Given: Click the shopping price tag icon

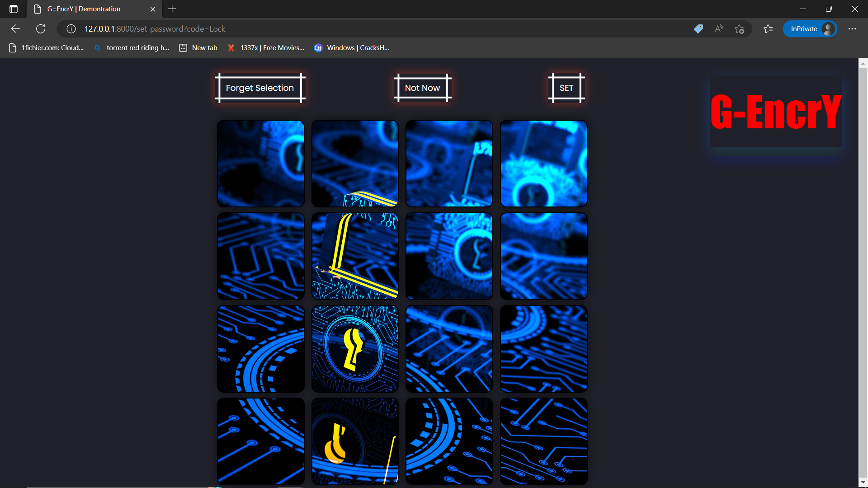Looking at the screenshot, I should pyautogui.click(x=698, y=29).
